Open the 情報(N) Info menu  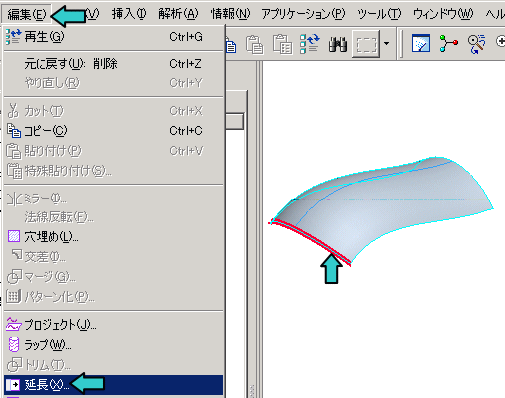(230, 14)
